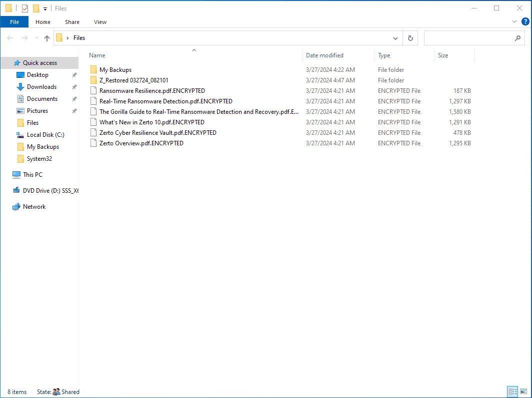Screen dimensions: 532x398
Task: Open the Share ribbon tab
Action: pyautogui.click(x=72, y=22)
